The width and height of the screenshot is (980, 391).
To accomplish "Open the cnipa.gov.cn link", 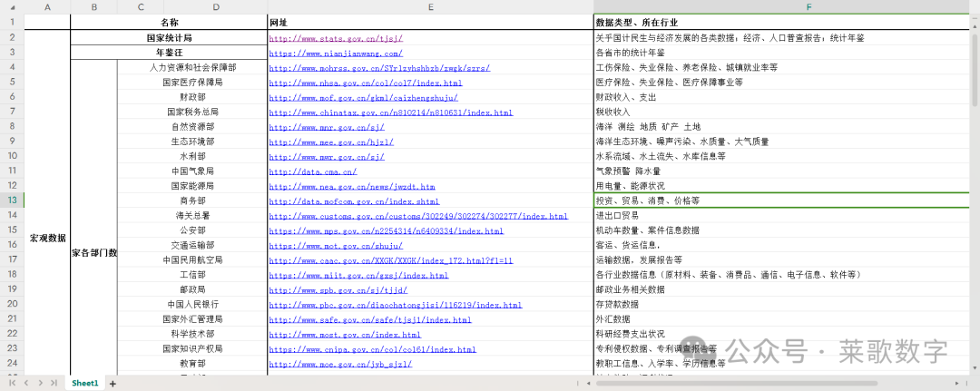I will pos(373,350).
